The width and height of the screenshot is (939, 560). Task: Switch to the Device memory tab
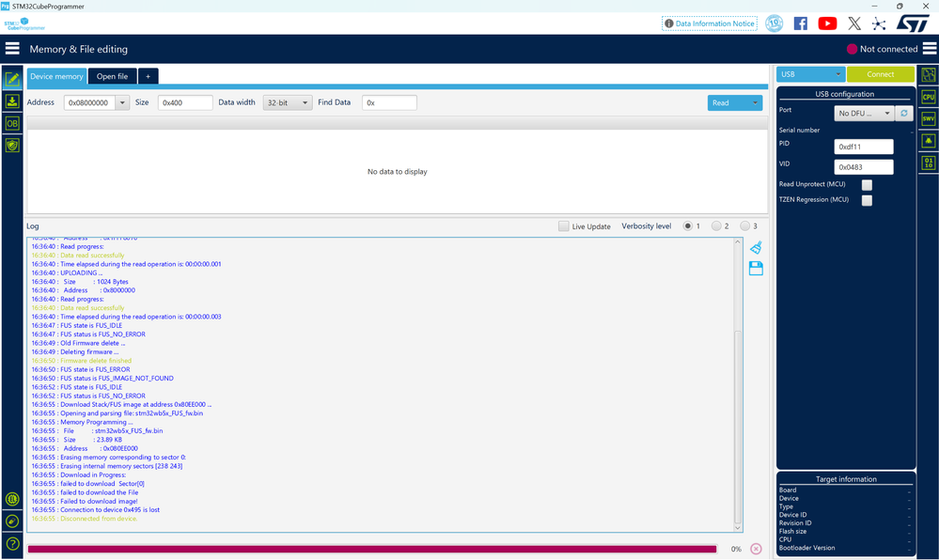click(x=56, y=76)
